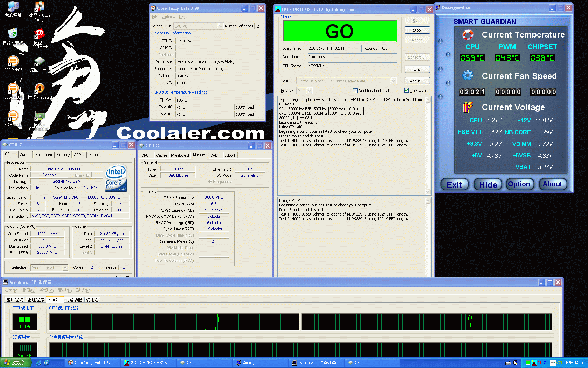
Task: Click the Core Temp Beta 0.99 taskbar button
Action: coord(92,363)
